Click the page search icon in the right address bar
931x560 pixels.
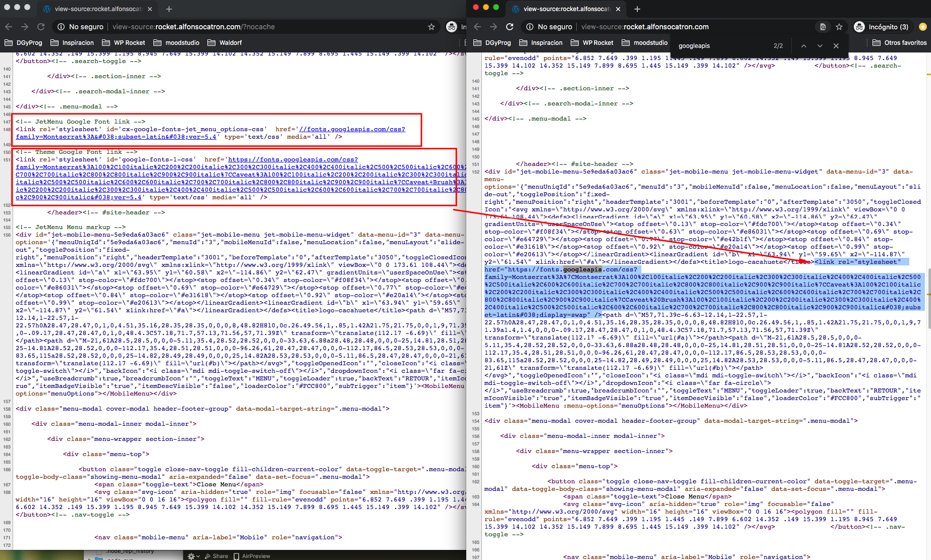point(823,27)
